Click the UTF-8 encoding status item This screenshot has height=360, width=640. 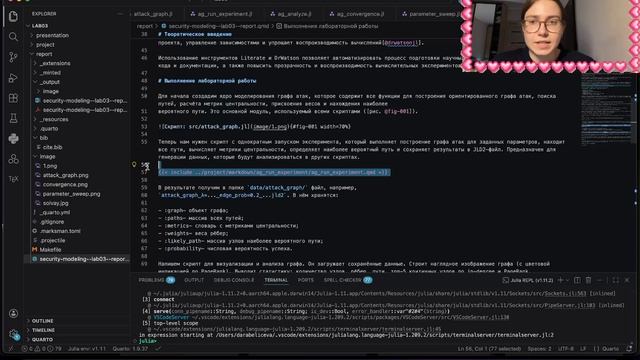point(566,349)
